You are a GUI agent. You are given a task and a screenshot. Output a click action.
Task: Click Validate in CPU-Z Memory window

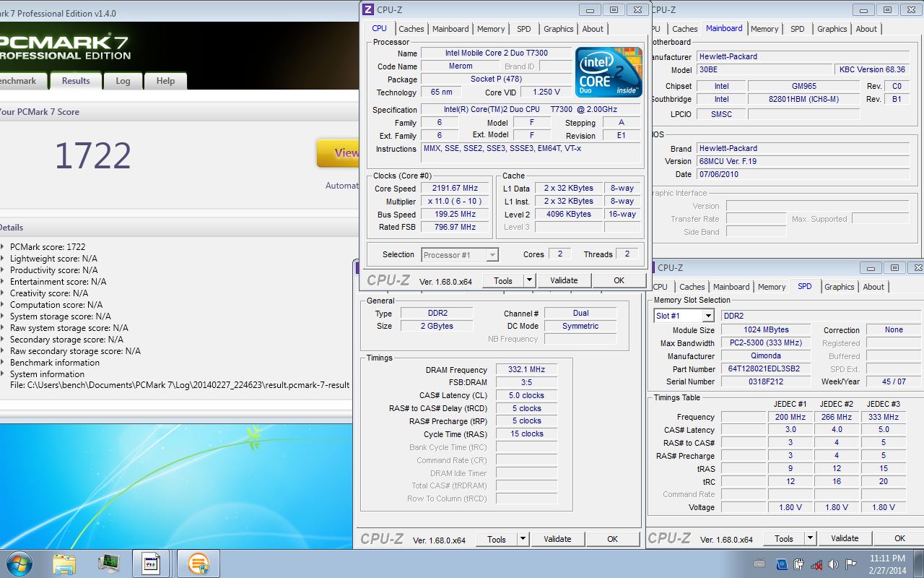(557, 539)
